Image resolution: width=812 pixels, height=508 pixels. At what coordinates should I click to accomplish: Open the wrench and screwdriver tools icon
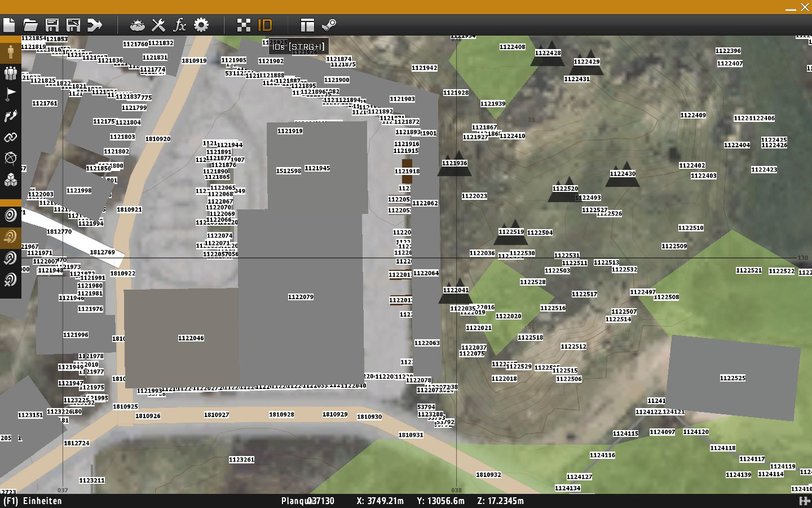(x=158, y=25)
